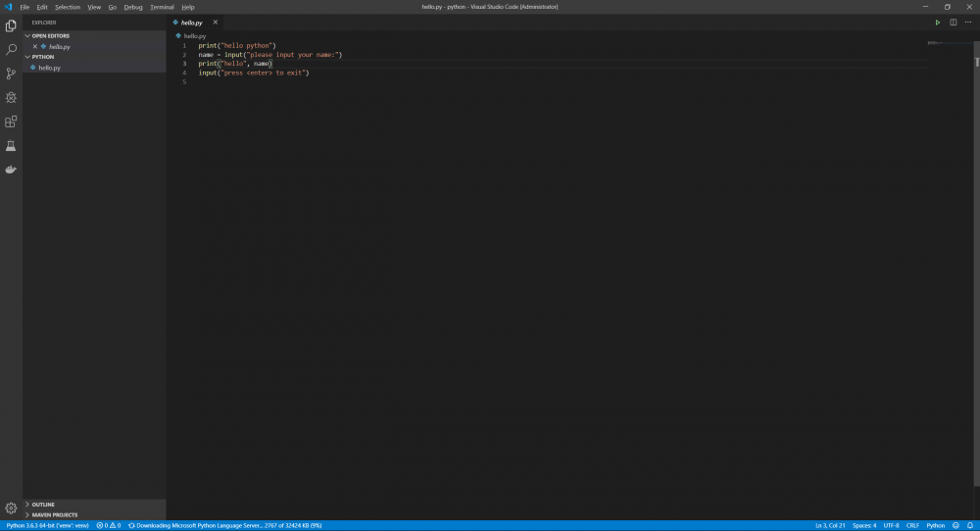Open the Go menu
The height and width of the screenshot is (531, 980).
(113, 7)
